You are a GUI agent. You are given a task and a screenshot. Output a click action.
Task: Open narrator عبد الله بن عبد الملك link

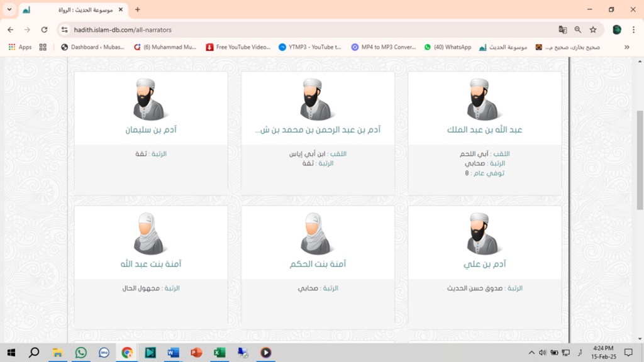[x=485, y=129]
